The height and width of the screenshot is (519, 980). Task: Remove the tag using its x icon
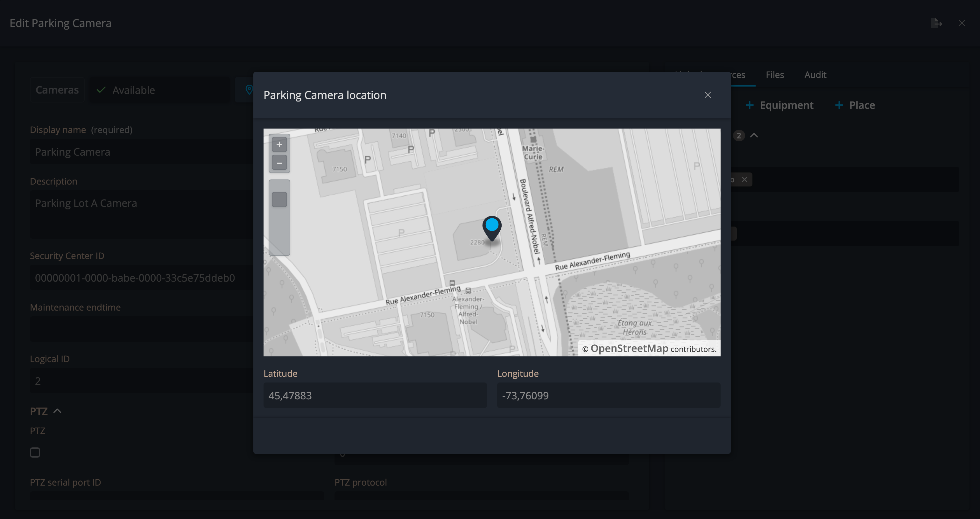[x=744, y=179]
